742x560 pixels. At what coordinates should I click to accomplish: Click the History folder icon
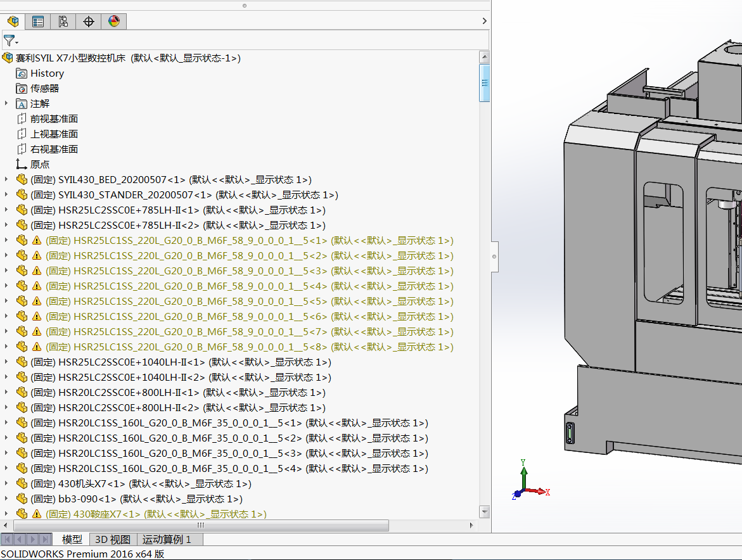pos(22,73)
